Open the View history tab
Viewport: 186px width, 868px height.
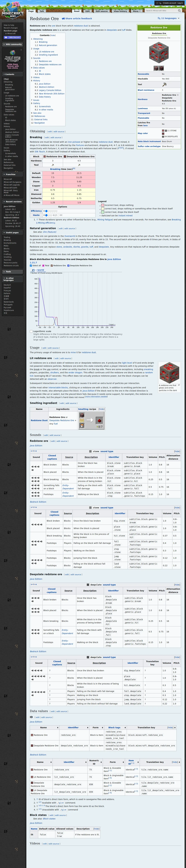click(120, 11)
